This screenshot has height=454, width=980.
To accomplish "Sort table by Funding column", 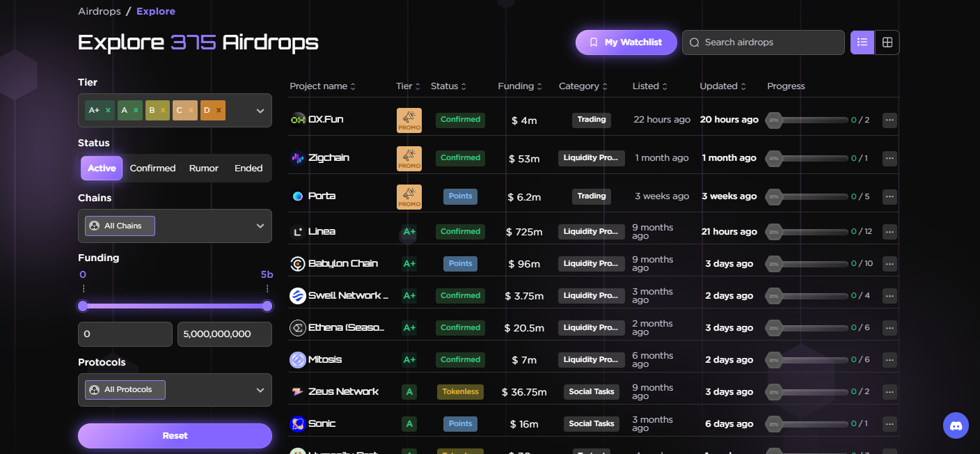I will pos(520,86).
